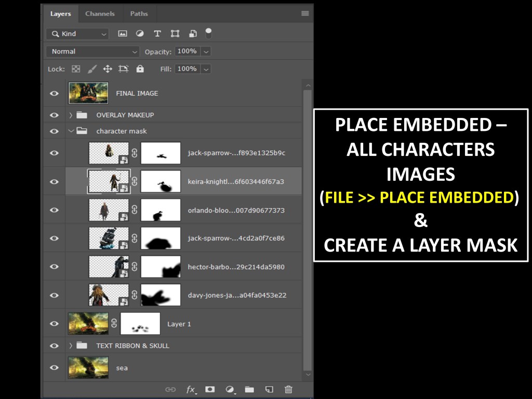Viewport: 532px width, 399px height.
Task: Open the layer style fx menu
Action: tap(191, 389)
